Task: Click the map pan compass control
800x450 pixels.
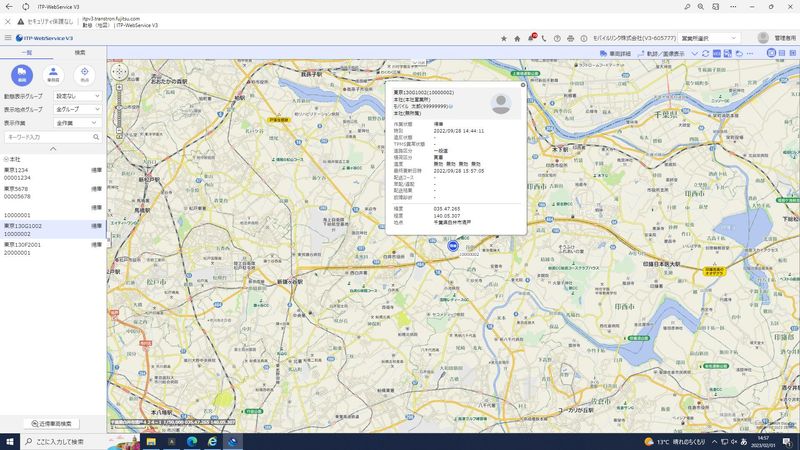Action: click(x=119, y=71)
